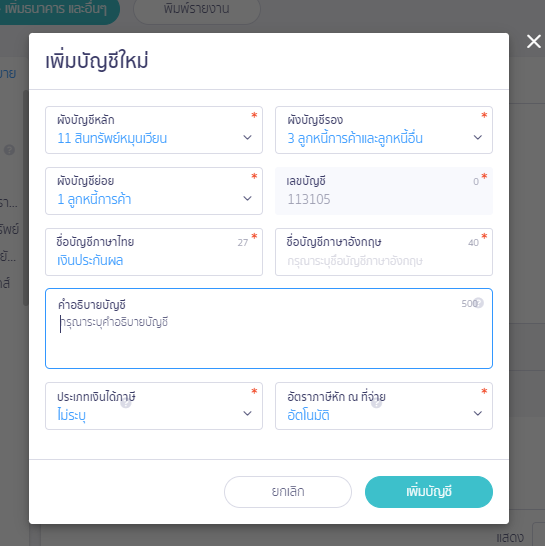Screen dimensions: 545x546
Task: Open the อัตราภาษีหัก ณ ที่จ่าย dropdown chevron
Action: point(478,413)
